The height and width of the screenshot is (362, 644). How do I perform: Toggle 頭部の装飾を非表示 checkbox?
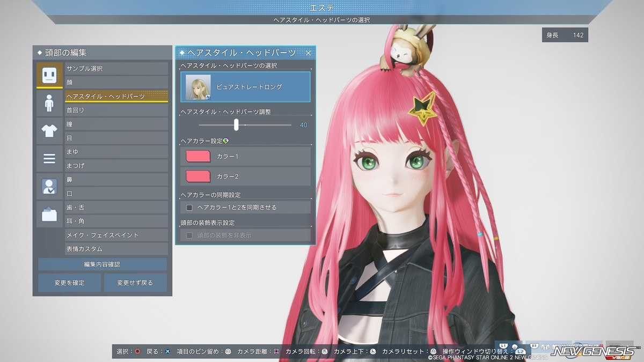click(189, 235)
